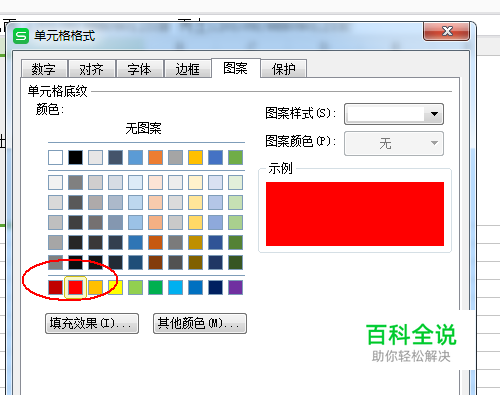Click the WPS green S logo icon

coord(21,36)
